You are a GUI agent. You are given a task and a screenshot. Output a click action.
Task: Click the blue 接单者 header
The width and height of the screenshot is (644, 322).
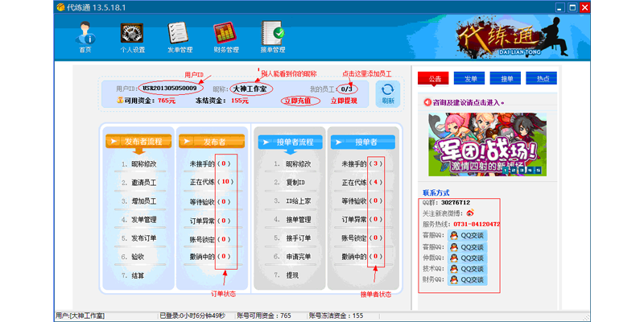pos(363,142)
